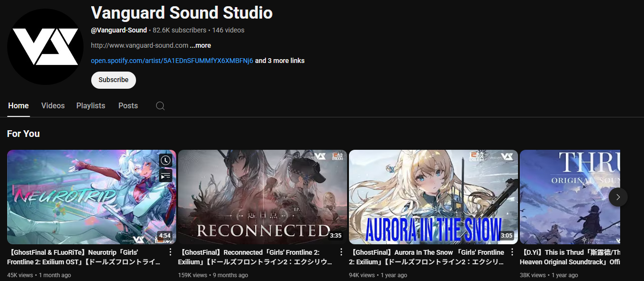Click '159K views • 9 months ago' text
Viewport: 644px width, 281px height.
213,275
